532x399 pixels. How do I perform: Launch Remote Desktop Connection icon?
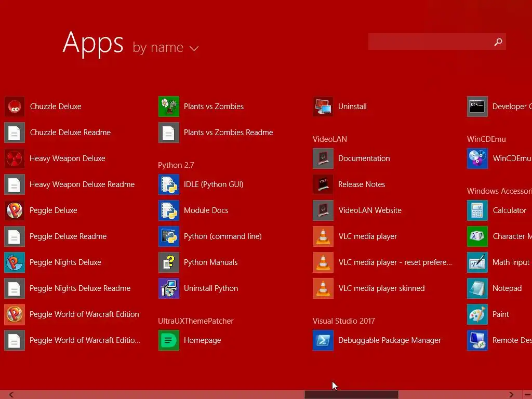coord(477,340)
